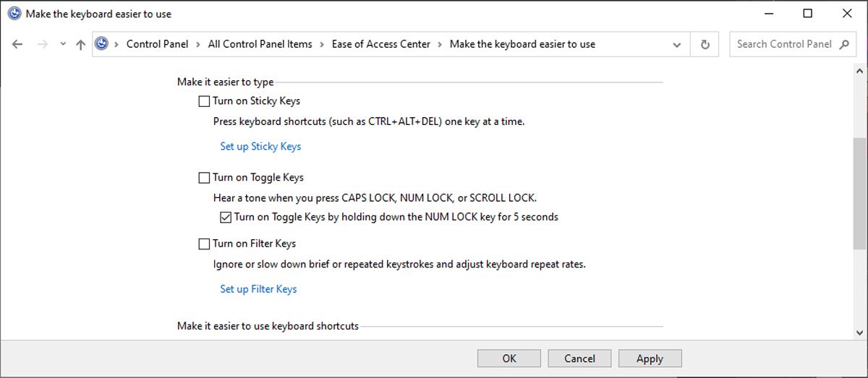Uncheck NUM LOCK 5 seconds option
This screenshot has height=378, width=868.
click(x=226, y=217)
